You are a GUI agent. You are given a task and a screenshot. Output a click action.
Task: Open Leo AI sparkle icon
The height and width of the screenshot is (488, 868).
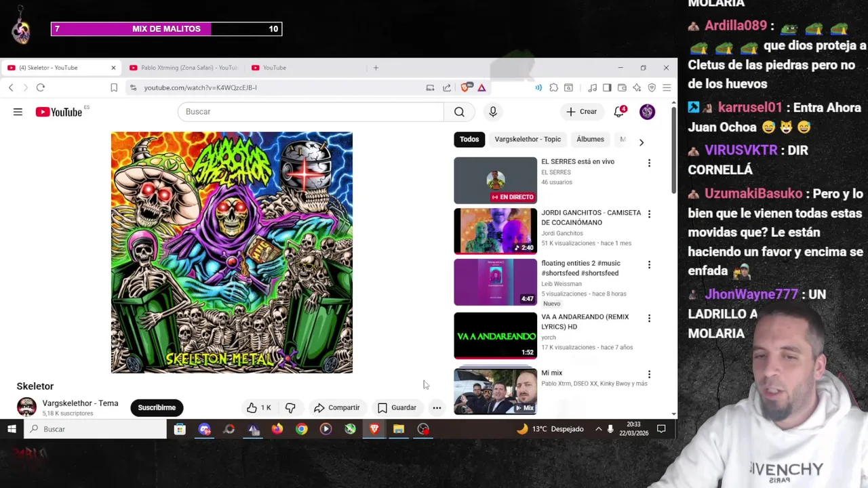[x=637, y=87]
